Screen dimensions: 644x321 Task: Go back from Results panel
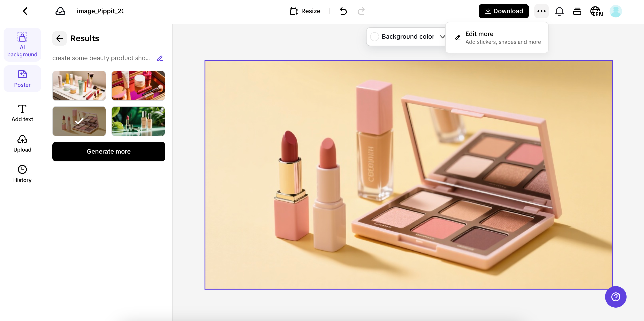60,38
